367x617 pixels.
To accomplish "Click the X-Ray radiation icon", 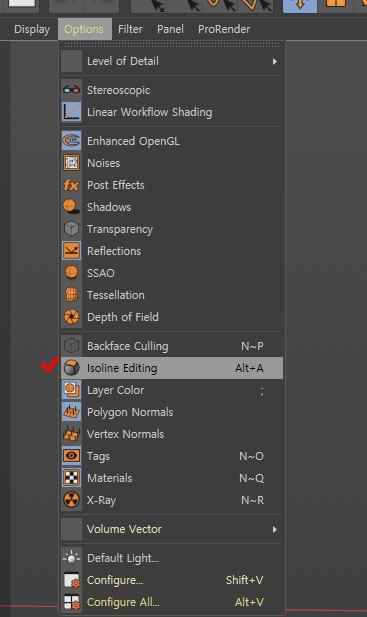I will pos(71,500).
